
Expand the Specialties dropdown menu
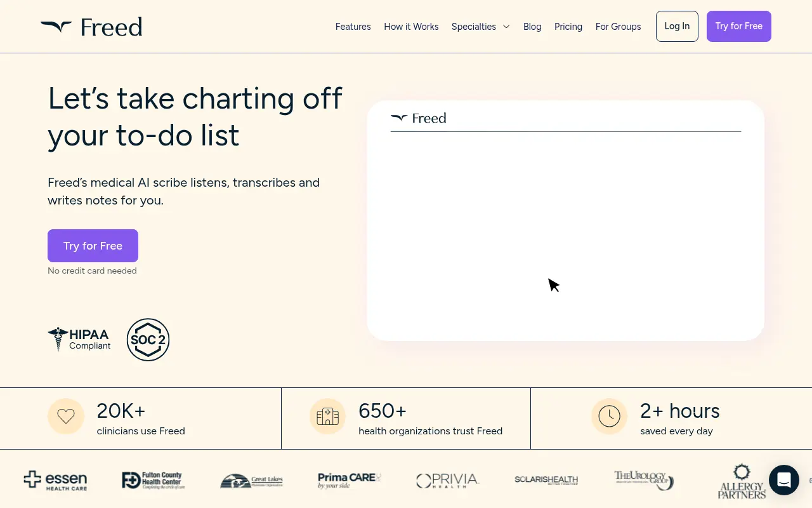(474, 27)
